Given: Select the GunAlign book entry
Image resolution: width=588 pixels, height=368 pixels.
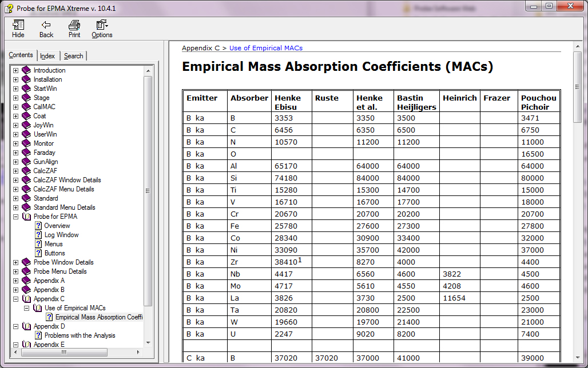Looking at the screenshot, I should pos(45,162).
